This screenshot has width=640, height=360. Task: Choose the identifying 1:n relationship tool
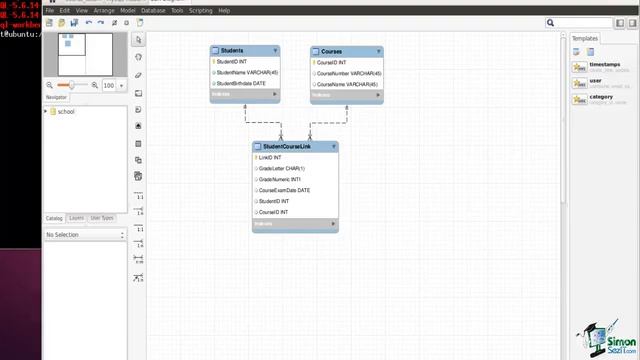[138, 243]
